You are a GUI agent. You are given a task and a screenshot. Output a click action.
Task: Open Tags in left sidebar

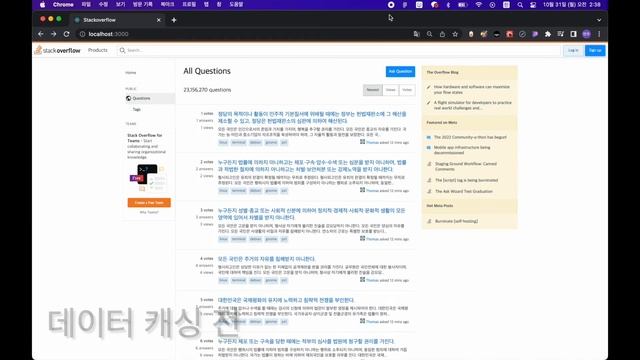click(x=136, y=109)
